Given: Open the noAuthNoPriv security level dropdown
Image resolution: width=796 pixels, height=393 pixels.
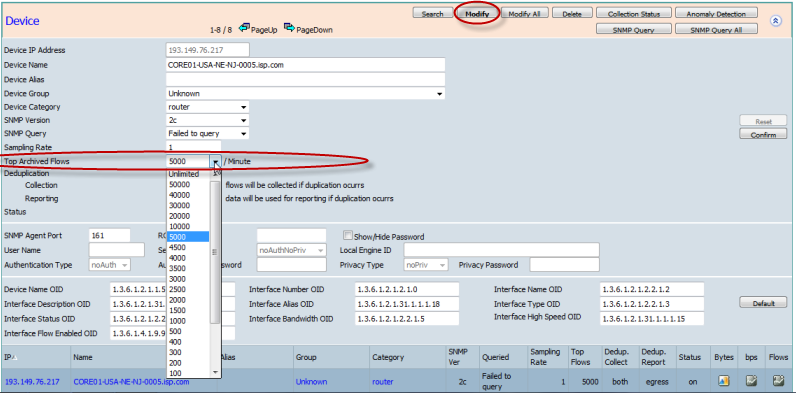Looking at the screenshot, I should pos(291,250).
